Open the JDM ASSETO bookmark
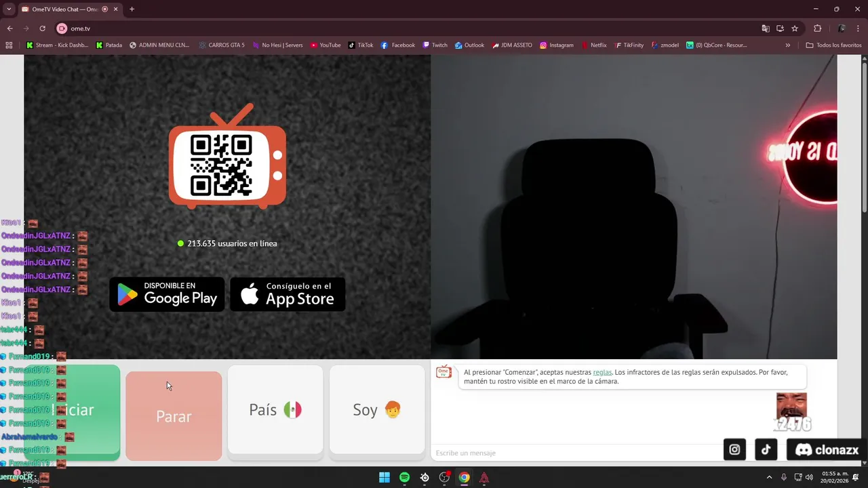This screenshot has width=868, height=488. point(512,45)
